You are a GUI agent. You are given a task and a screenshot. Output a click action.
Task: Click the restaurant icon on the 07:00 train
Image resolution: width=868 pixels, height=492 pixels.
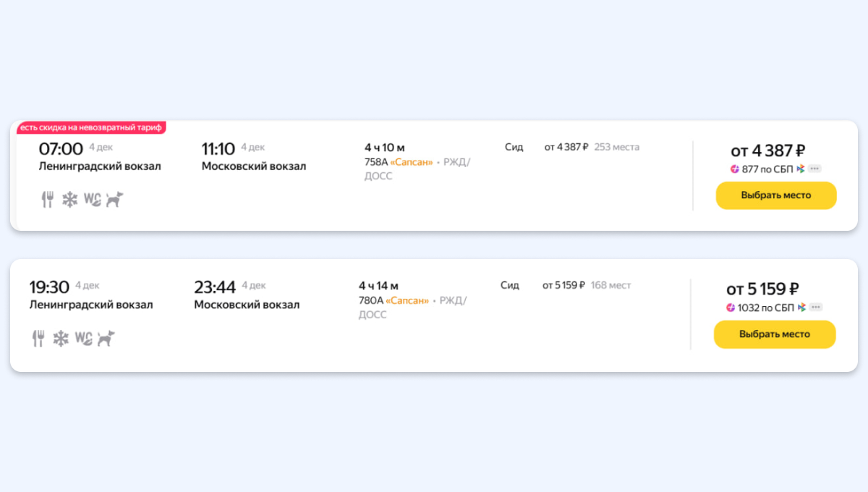coord(47,200)
